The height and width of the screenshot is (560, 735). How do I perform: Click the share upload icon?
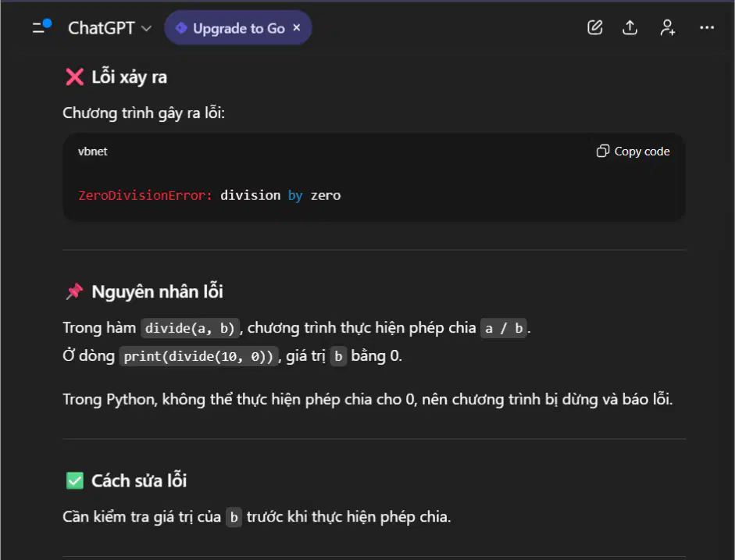(630, 27)
